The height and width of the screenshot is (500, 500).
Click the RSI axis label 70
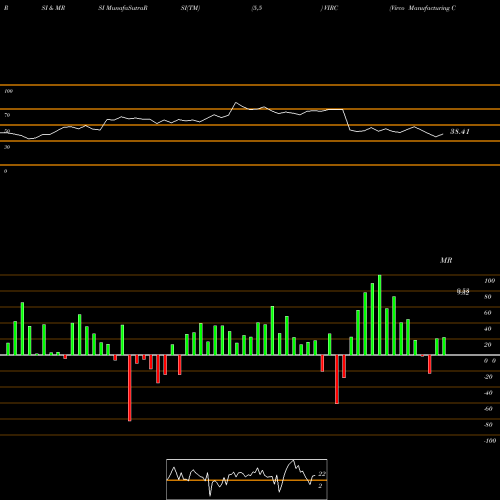coord(7,115)
